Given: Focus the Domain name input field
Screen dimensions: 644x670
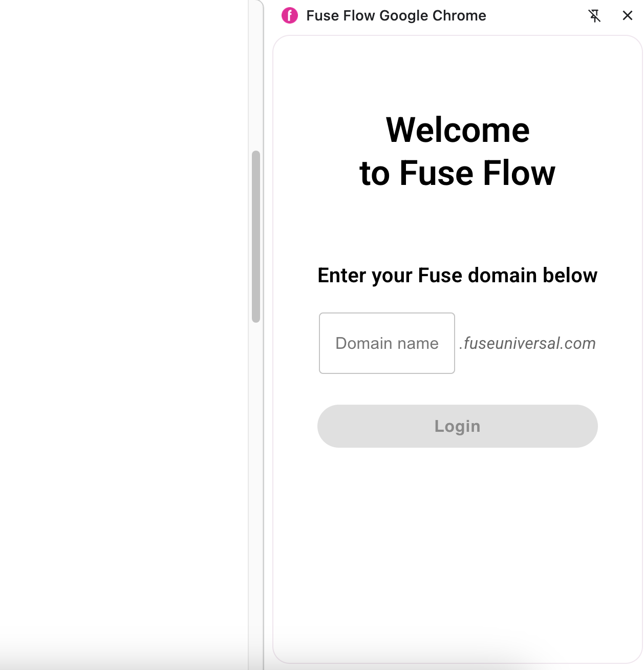Looking at the screenshot, I should 387,343.
